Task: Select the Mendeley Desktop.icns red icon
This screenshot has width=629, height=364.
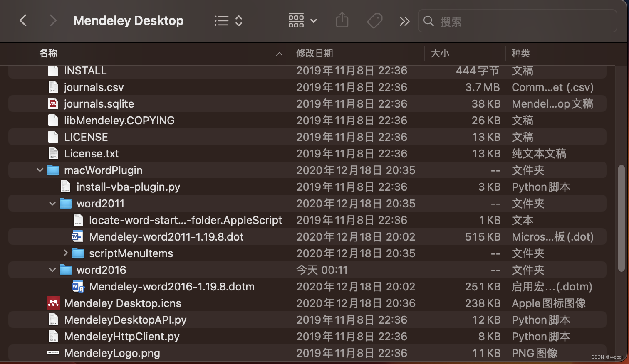Action: (x=53, y=303)
